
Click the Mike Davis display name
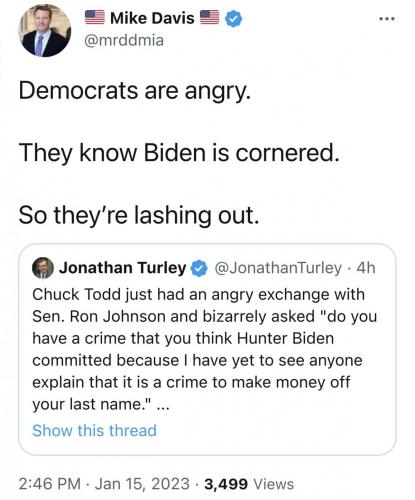coord(152,18)
